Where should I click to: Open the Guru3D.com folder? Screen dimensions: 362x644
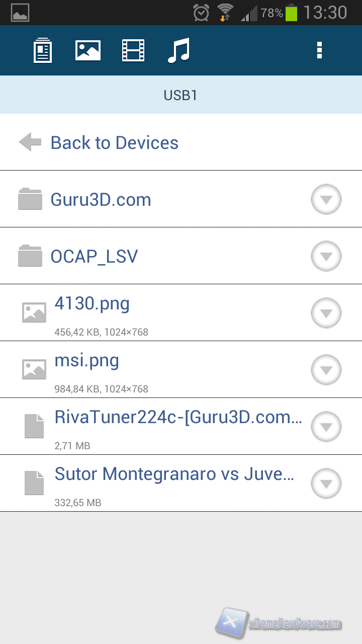pos(101,200)
